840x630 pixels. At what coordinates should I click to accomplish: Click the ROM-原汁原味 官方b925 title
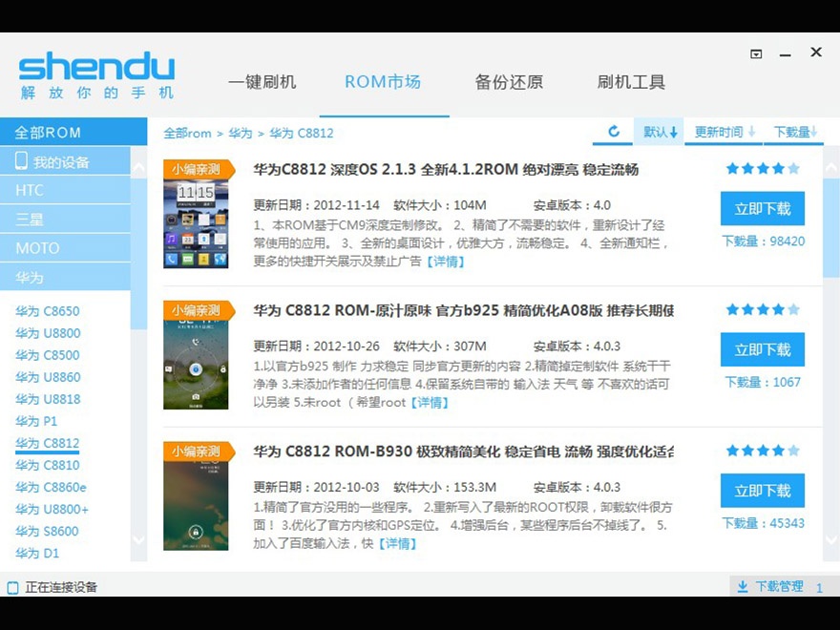(x=463, y=310)
